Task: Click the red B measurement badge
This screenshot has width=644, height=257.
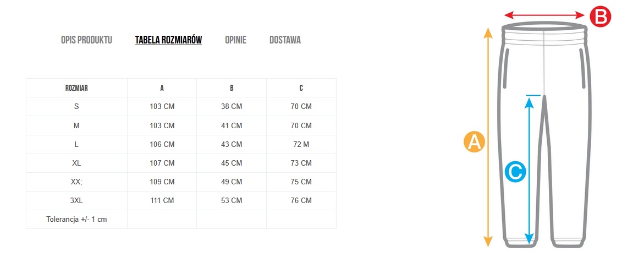Action: click(x=600, y=17)
